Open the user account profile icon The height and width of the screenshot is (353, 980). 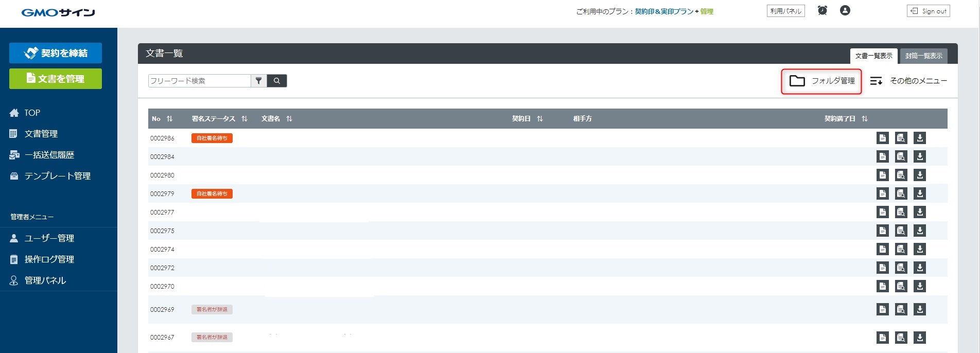tap(845, 11)
